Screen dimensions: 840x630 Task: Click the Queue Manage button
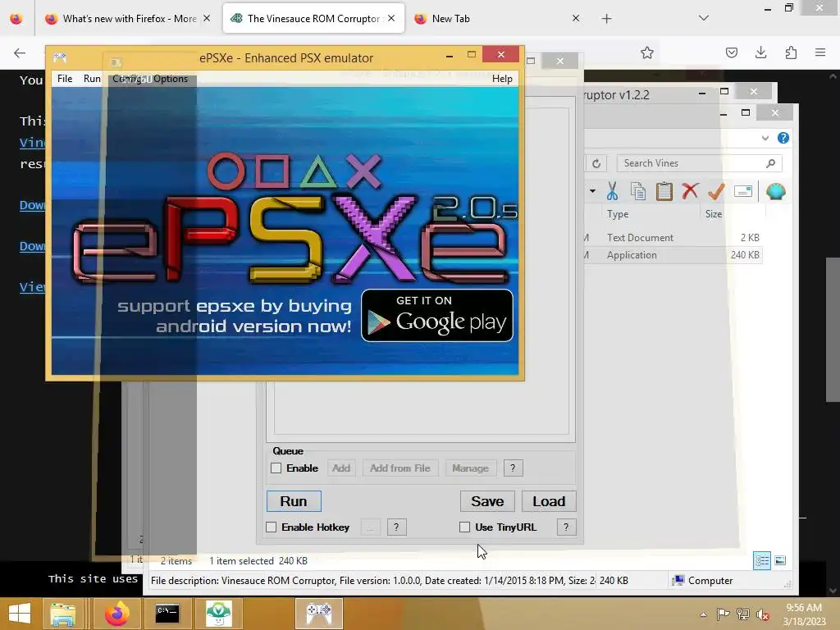(470, 468)
